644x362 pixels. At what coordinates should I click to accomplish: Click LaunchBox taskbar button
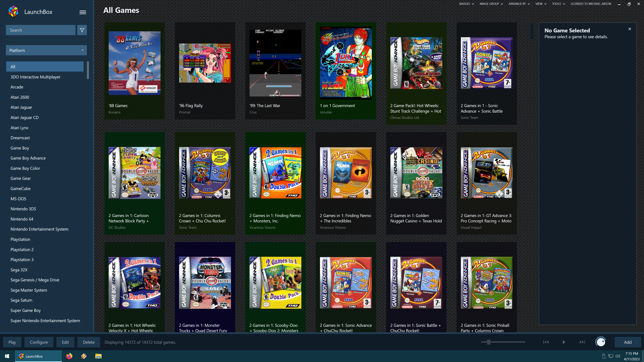click(x=38, y=356)
